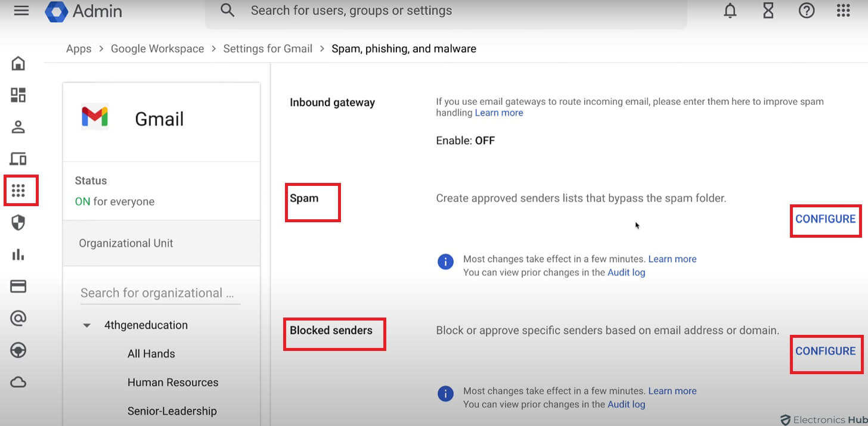The height and width of the screenshot is (426, 868).
Task: Open the Billing card icon in sidebar
Action: tap(18, 287)
